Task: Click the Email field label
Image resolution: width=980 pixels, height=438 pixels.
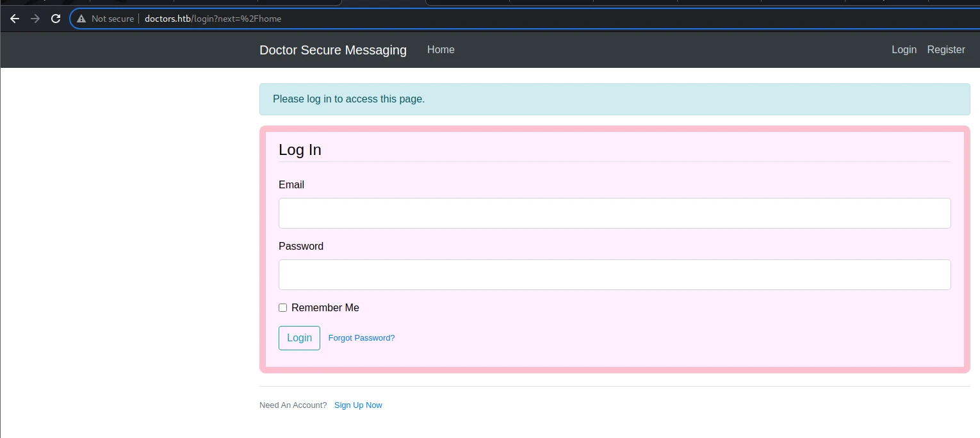Action: (x=291, y=185)
